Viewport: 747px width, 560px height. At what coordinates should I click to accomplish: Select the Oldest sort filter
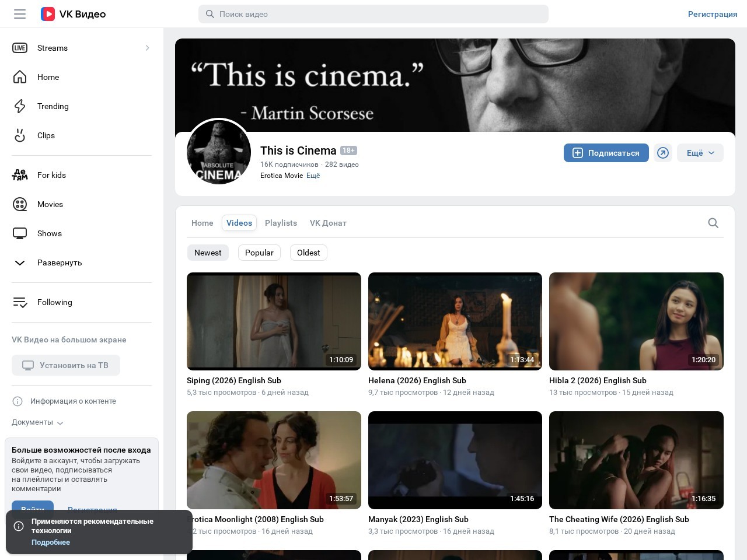click(x=308, y=253)
